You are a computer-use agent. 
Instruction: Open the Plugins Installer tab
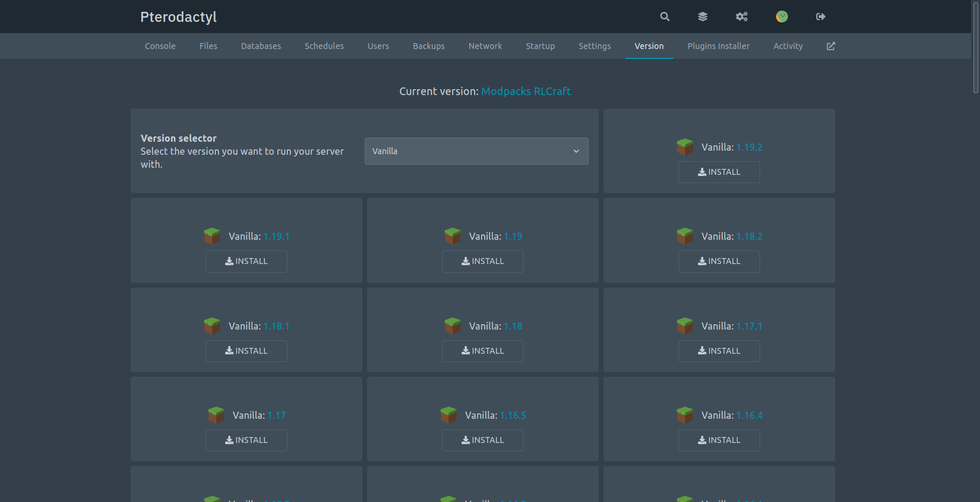[x=718, y=46]
